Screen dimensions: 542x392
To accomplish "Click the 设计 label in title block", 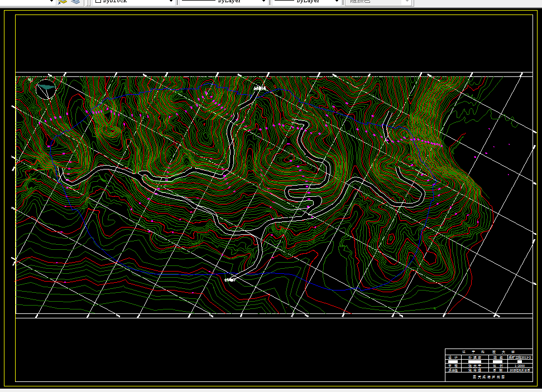I will coord(453,357).
